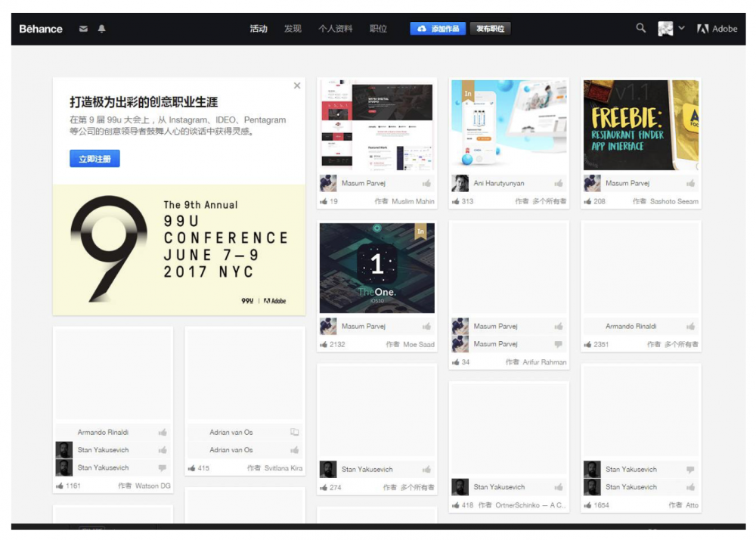
Task: Click the search magnifier icon
Action: point(640,28)
